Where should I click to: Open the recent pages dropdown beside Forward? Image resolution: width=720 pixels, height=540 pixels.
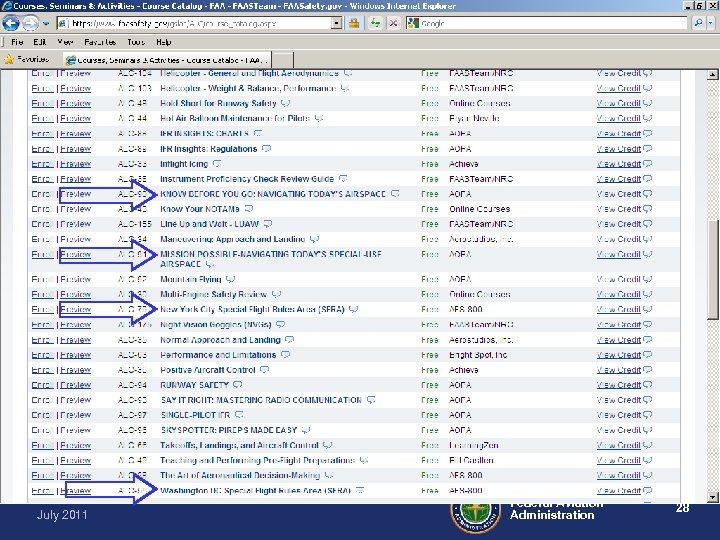(x=45, y=23)
